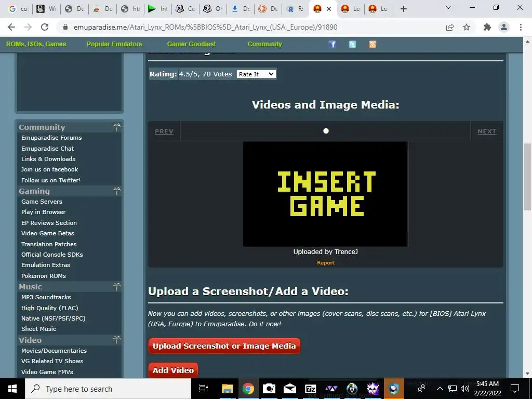Collapse the Gaming sidebar section palm icon

click(x=117, y=191)
